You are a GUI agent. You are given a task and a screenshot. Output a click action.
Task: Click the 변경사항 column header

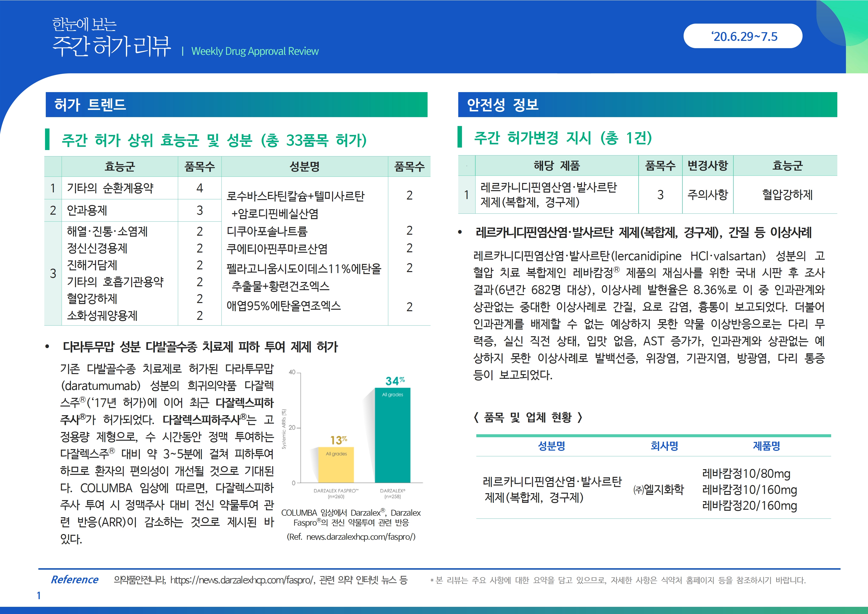[x=707, y=165]
